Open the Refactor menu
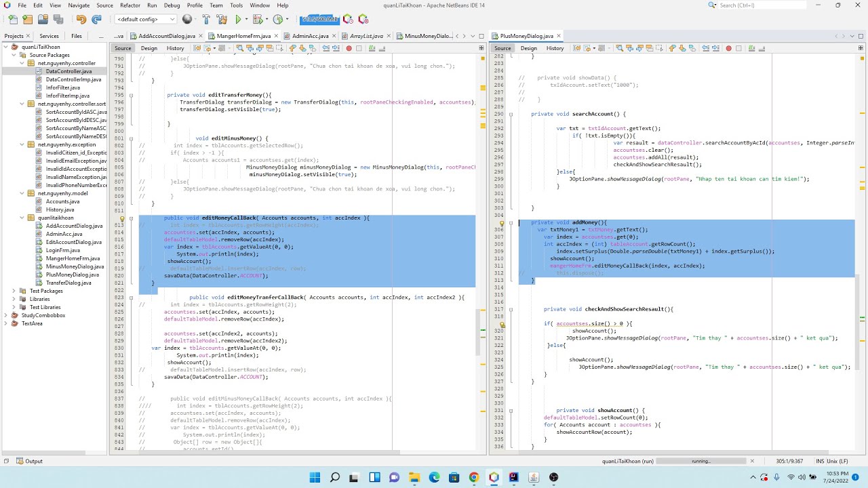Viewport: 868px width, 488px height. pos(130,5)
